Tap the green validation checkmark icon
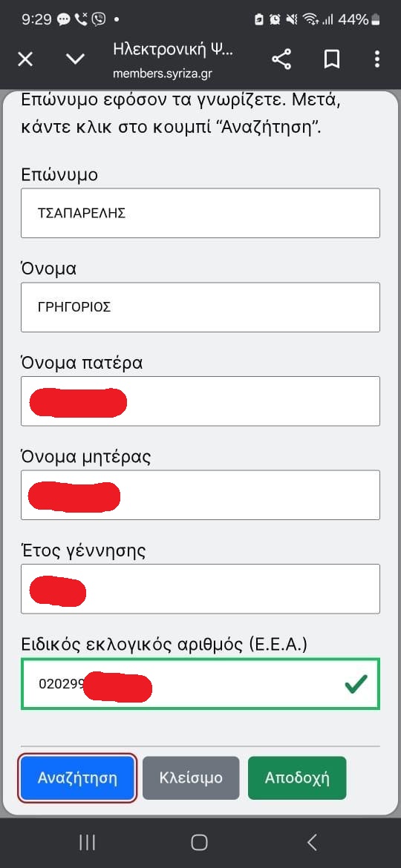Viewport: 401px width, 868px height. 356,685
